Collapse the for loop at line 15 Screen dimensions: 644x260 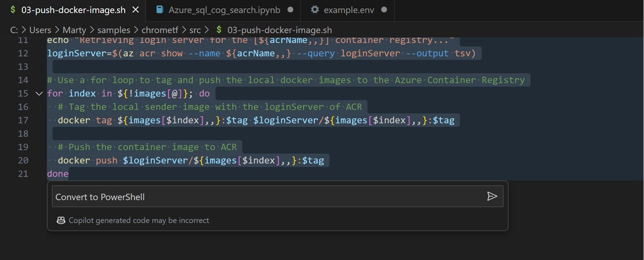39,93
